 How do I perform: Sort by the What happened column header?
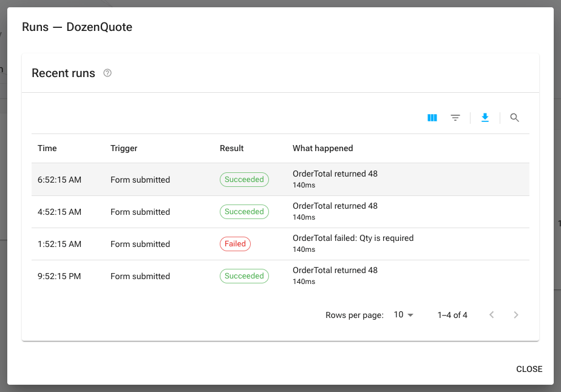pos(323,148)
